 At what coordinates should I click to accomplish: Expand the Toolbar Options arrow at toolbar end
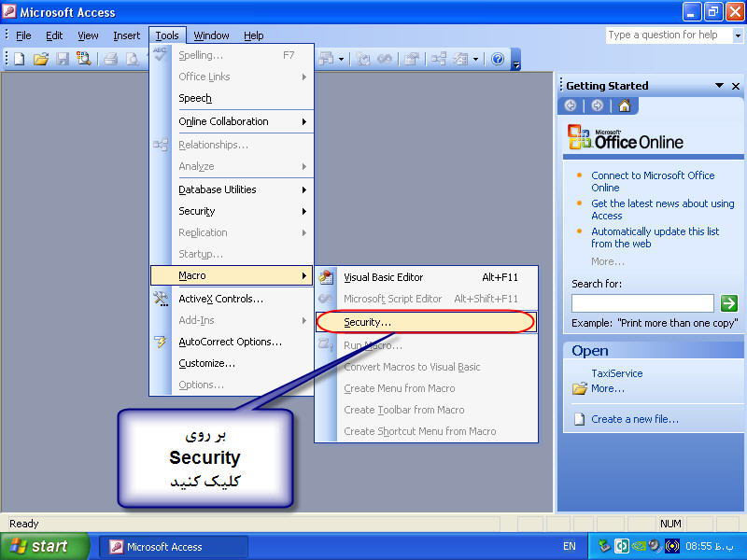[516, 60]
